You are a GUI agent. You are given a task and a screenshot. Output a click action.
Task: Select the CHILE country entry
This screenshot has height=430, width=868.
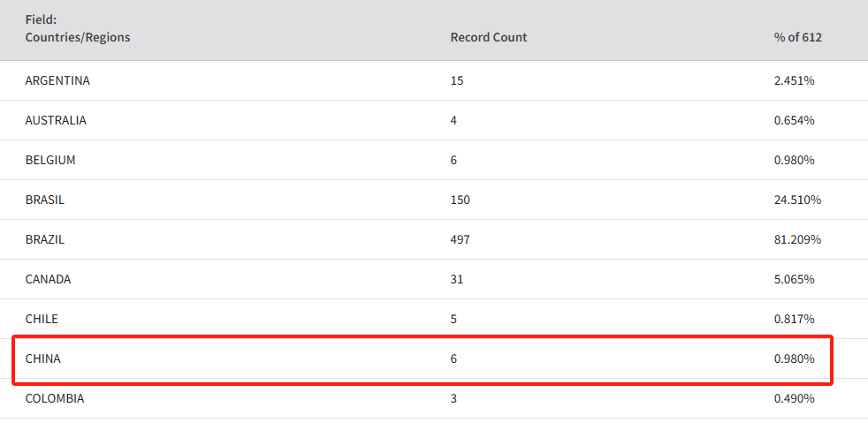(x=42, y=320)
